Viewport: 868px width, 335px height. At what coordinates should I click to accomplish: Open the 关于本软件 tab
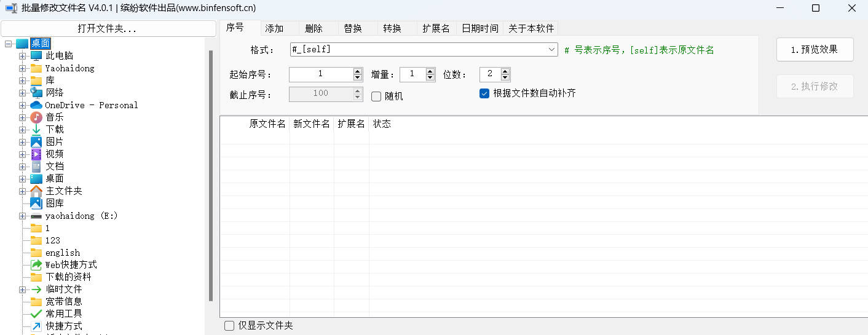tap(531, 28)
